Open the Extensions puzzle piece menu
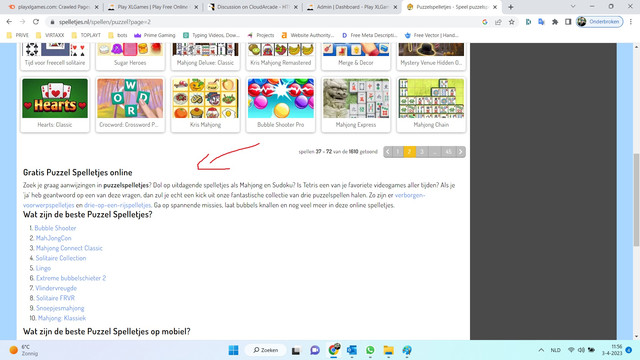 coord(555,22)
